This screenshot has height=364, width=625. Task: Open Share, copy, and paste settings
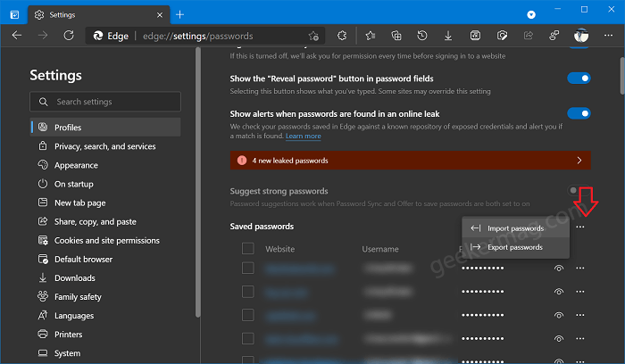tap(105, 221)
